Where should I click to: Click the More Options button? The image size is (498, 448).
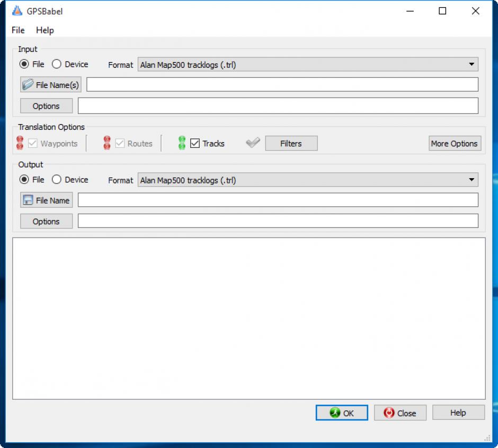(x=455, y=143)
